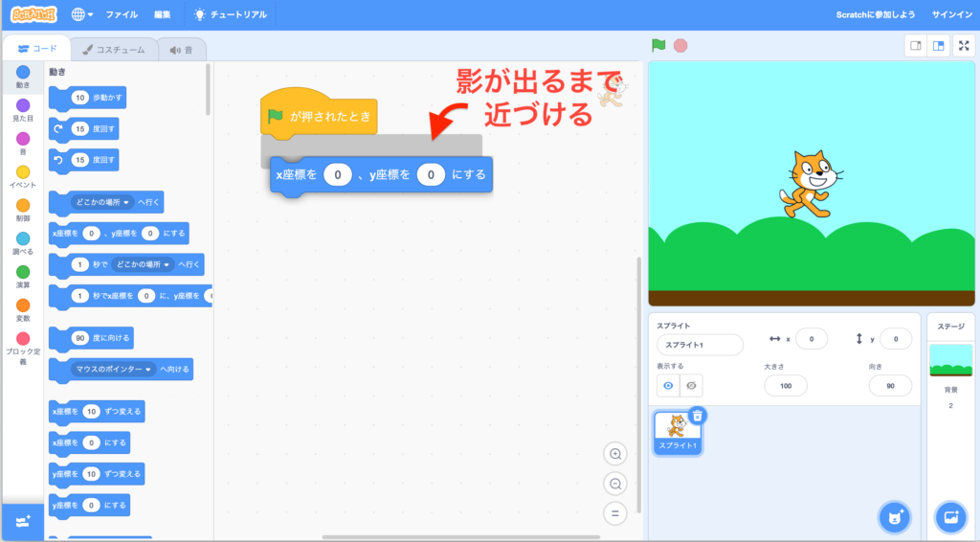Click サインイン link
The height and width of the screenshot is (542, 980).
(952, 14)
